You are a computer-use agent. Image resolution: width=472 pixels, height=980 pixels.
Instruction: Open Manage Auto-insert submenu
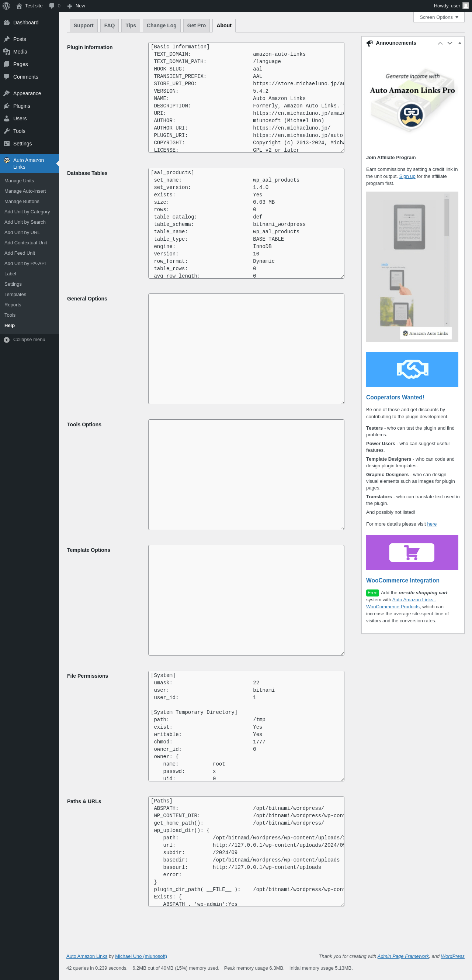[25, 191]
